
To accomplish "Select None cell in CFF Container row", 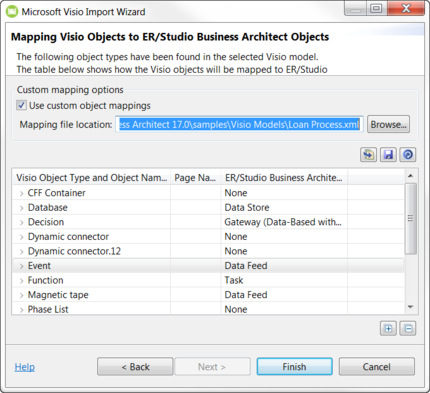I will coord(284,193).
